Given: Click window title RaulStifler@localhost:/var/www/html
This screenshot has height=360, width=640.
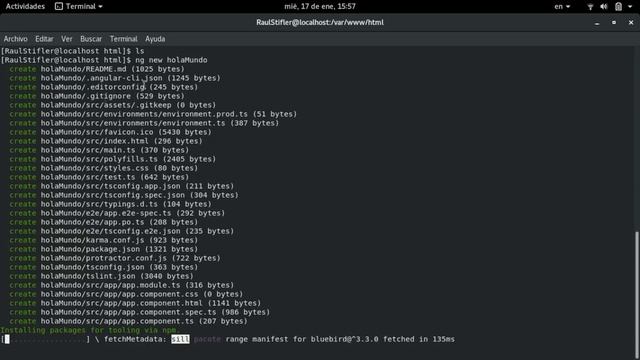Looking at the screenshot, I should pos(320,22).
